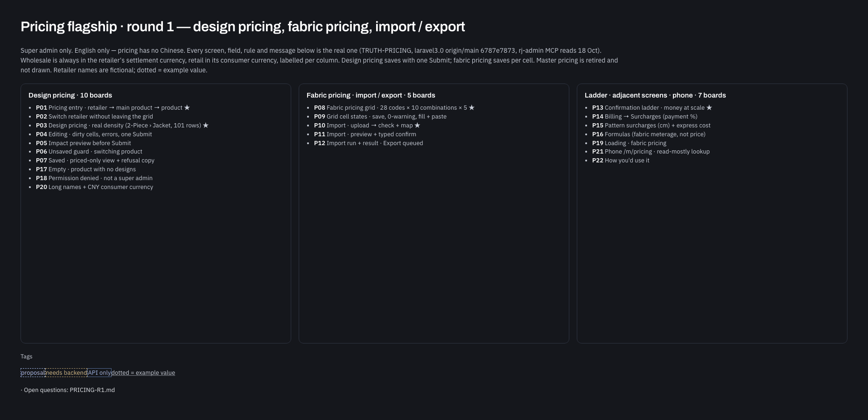Select P05 Impact preview before Submit
The height and width of the screenshot is (420, 868).
click(x=84, y=143)
